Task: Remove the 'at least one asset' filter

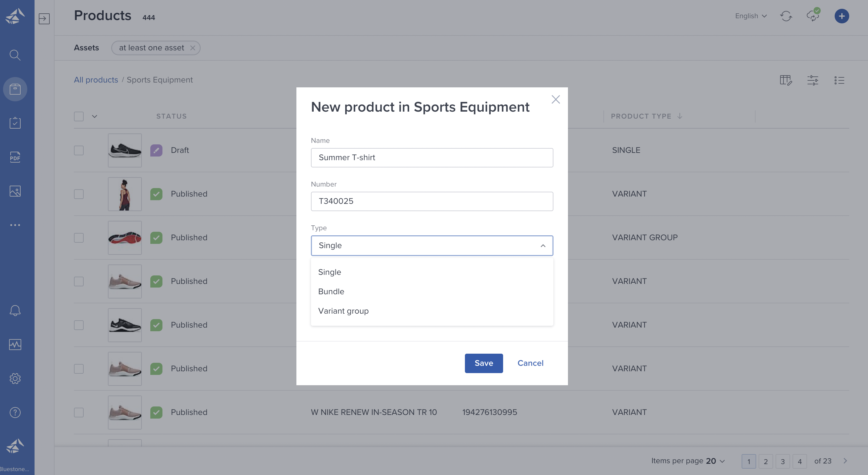Action: pyautogui.click(x=193, y=48)
